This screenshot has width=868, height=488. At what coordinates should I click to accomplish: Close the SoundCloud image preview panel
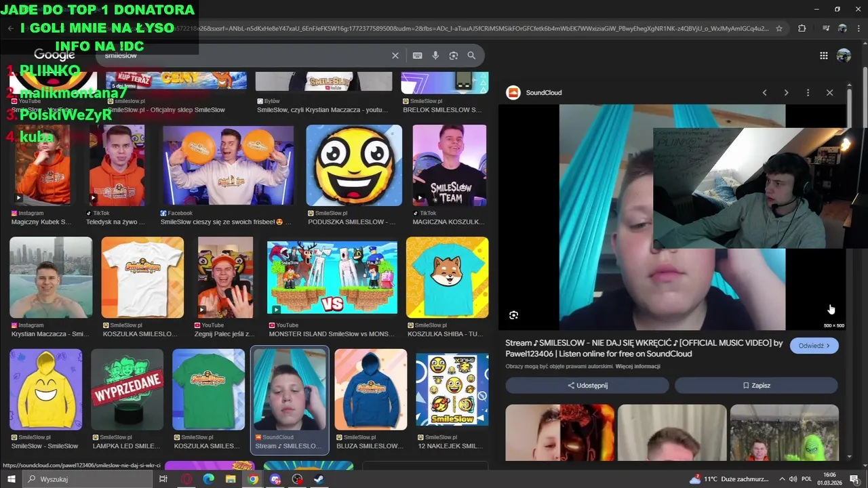point(829,93)
